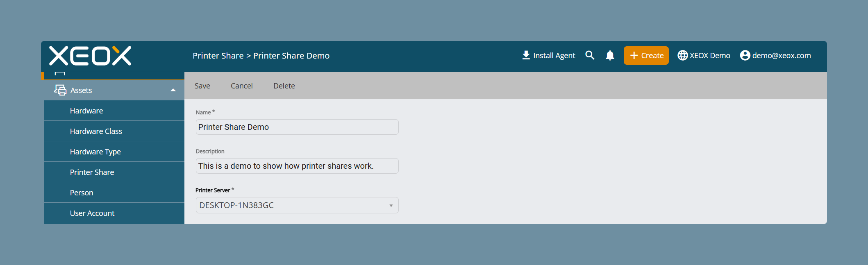Click the Assets section label
The image size is (868, 265).
point(81,90)
